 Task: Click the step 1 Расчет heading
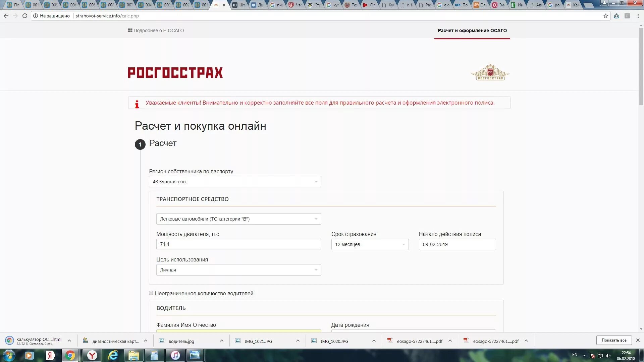(163, 143)
